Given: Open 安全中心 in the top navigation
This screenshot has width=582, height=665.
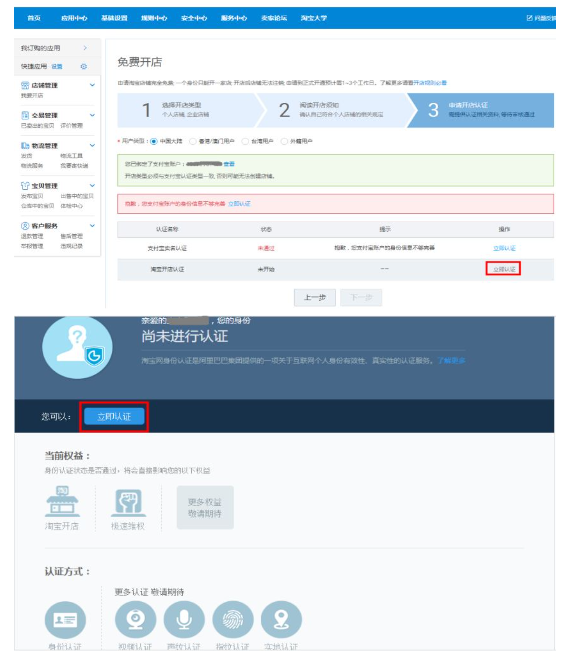Looking at the screenshot, I should (194, 18).
